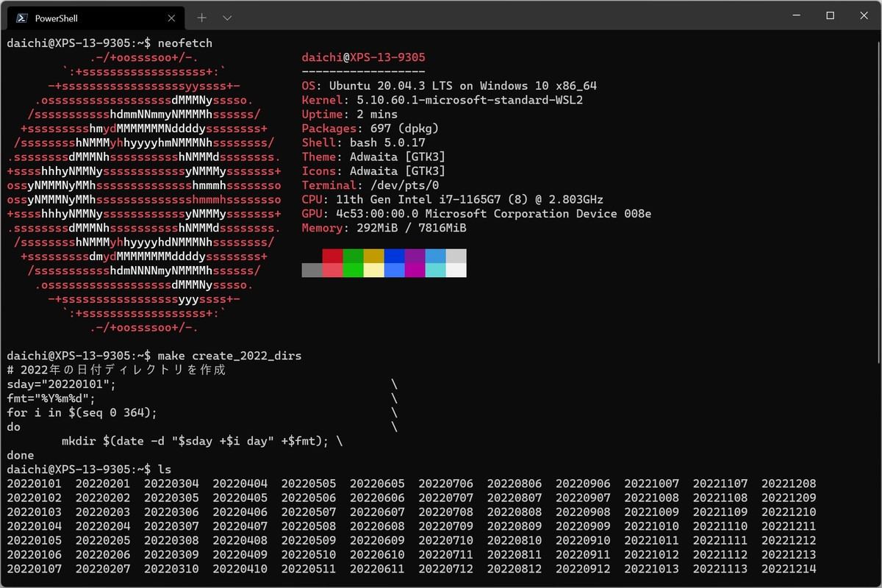This screenshot has width=882, height=588.
Task: Click directory name 20220404
Action: pos(240,484)
